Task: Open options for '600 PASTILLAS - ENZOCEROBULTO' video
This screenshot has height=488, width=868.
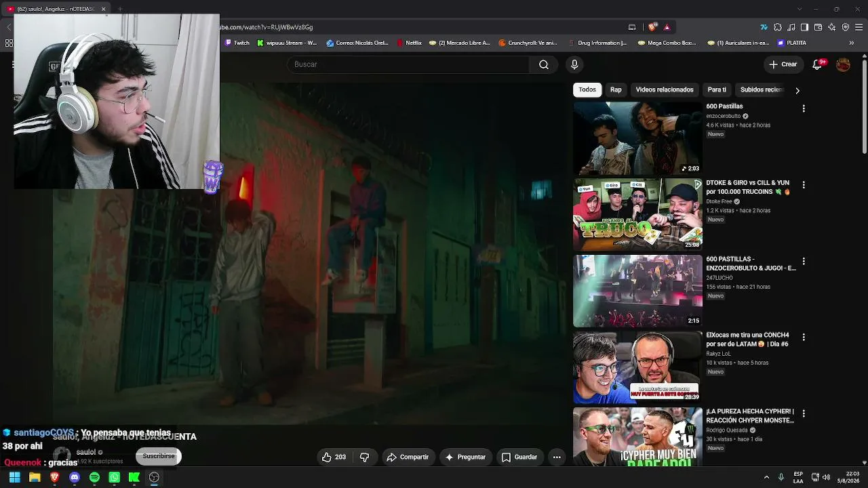Action: [x=804, y=261]
